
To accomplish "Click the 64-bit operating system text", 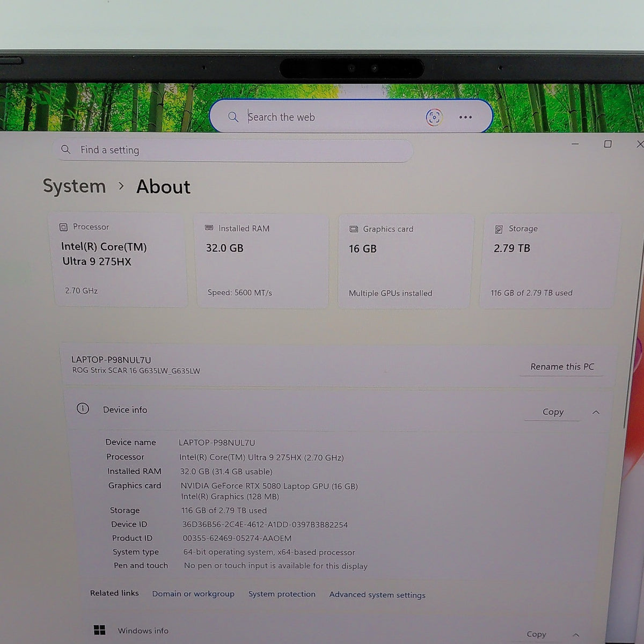I will (269, 552).
